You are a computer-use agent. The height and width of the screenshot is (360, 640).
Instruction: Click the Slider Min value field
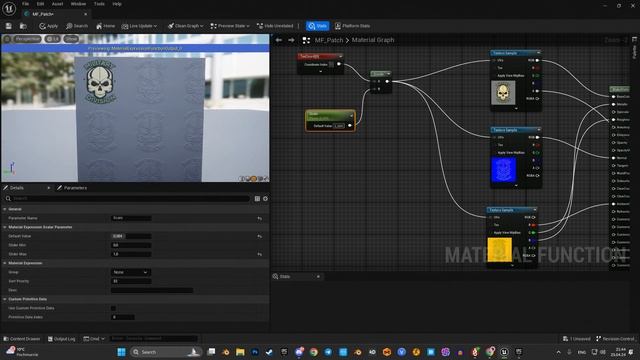coord(131,245)
